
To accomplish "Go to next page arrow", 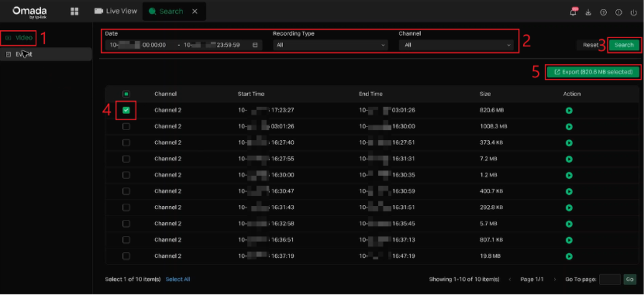I will pos(555,280).
